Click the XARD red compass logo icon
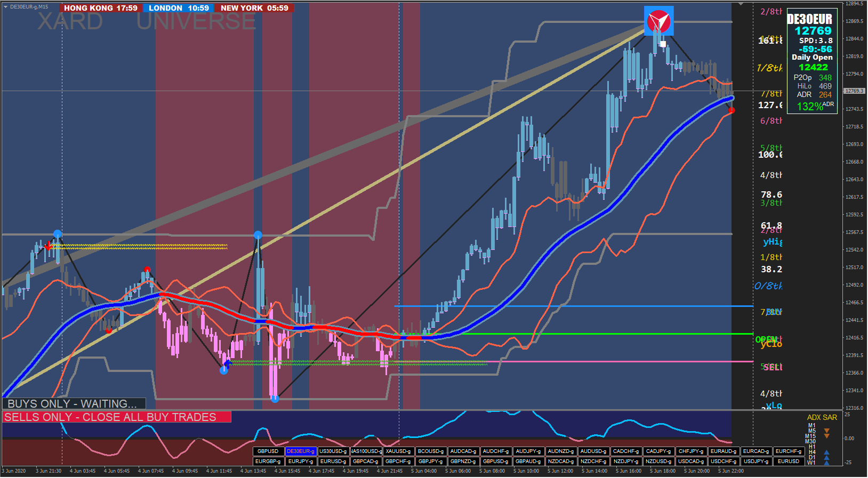Viewport: 868px width, 478px height. tap(659, 21)
